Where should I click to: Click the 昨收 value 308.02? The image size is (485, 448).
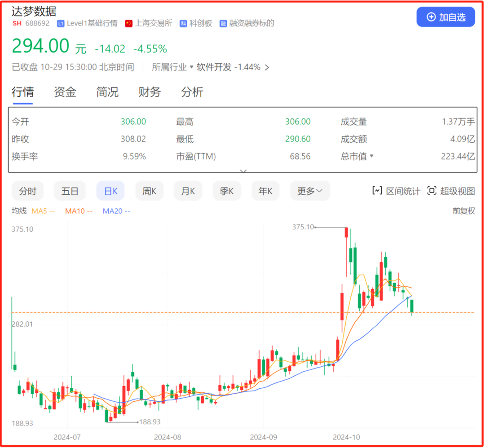pos(133,139)
